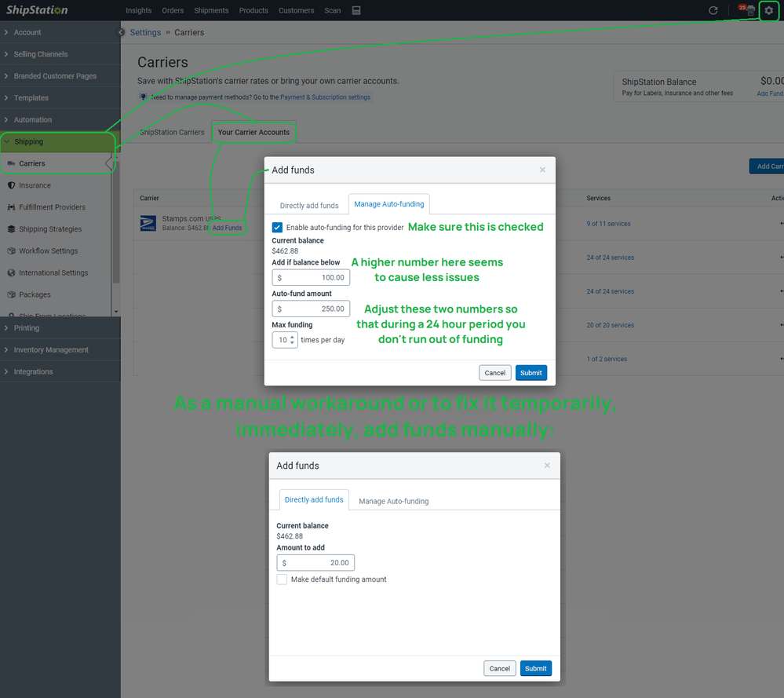Click the notifications icon with red badge

point(749,11)
